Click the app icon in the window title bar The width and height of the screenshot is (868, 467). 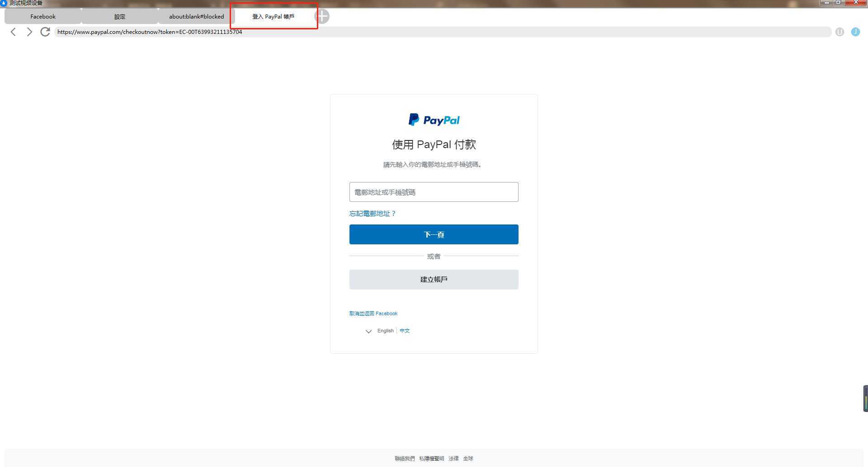4,3
